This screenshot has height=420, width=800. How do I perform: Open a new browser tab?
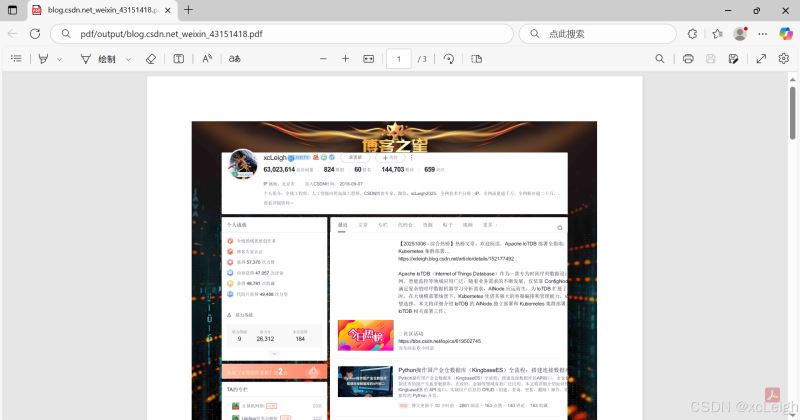click(188, 10)
